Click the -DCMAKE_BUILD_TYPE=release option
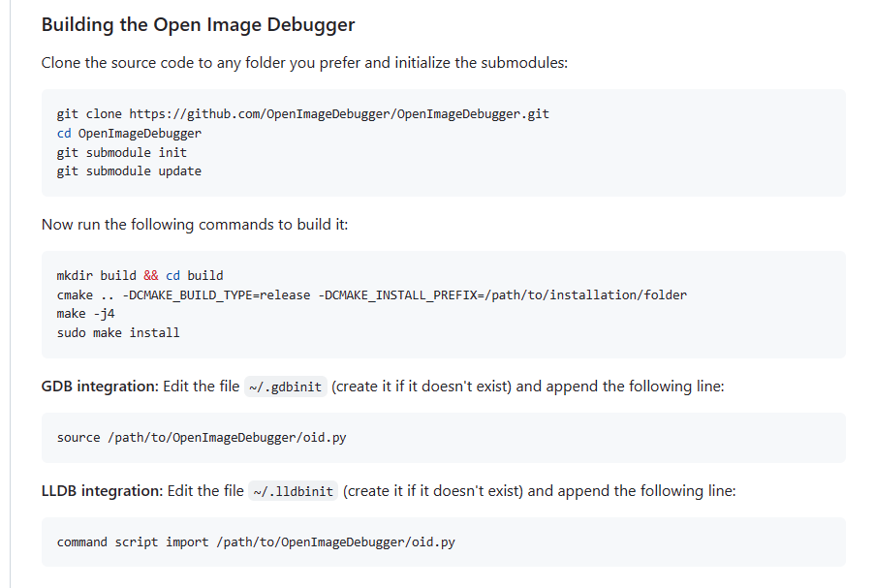This screenshot has width=875, height=588. (x=216, y=295)
